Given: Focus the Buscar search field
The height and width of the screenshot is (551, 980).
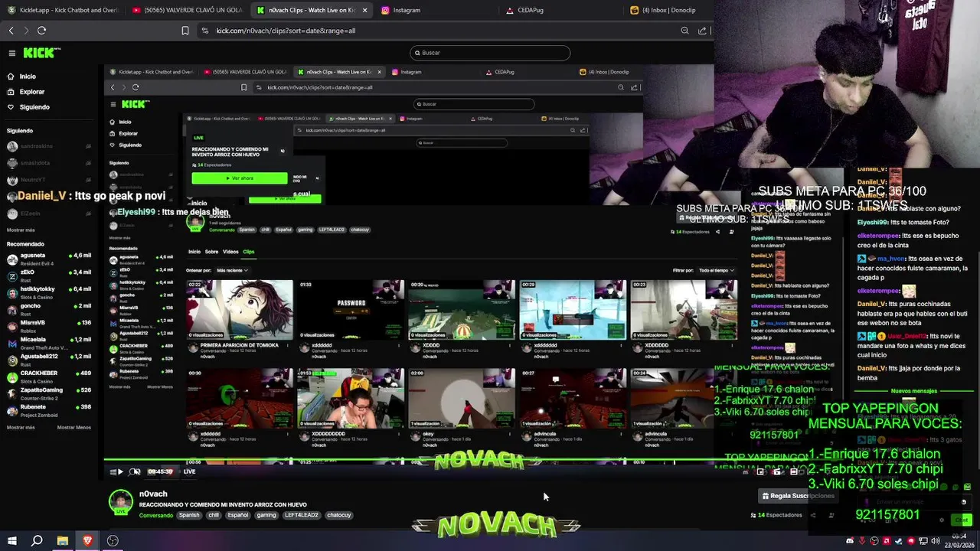Looking at the screenshot, I should point(490,53).
